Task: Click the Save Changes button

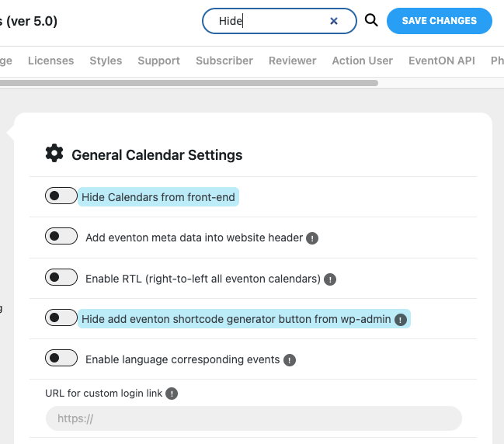Action: 439,21
